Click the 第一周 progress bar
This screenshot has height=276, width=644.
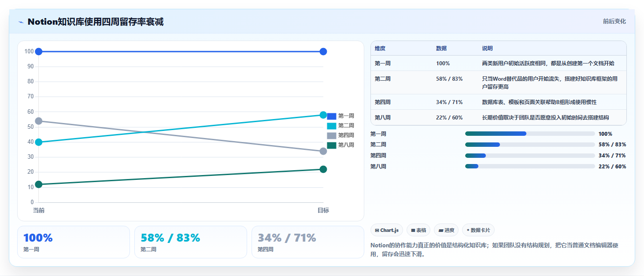(530, 134)
